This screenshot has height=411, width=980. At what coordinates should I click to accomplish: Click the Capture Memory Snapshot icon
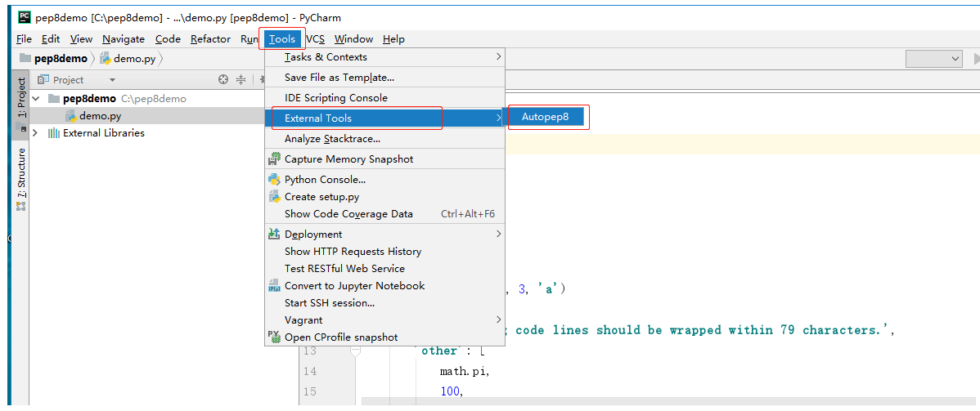click(274, 159)
